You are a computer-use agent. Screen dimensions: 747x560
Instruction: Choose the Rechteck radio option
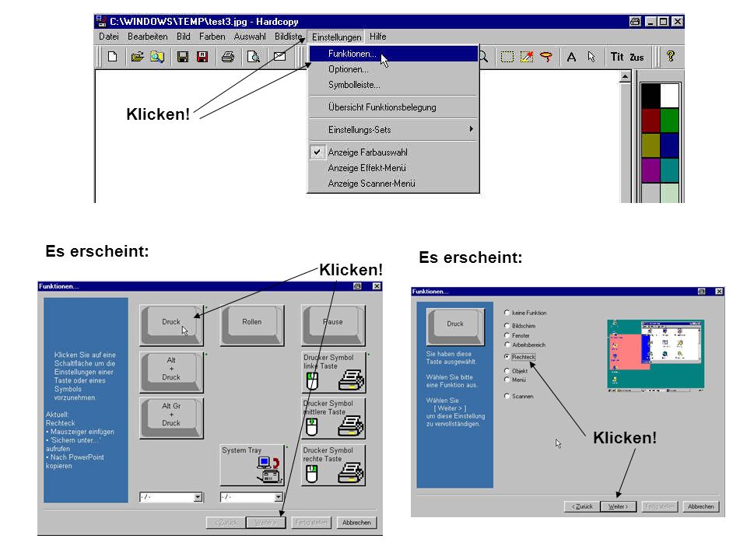tap(507, 357)
